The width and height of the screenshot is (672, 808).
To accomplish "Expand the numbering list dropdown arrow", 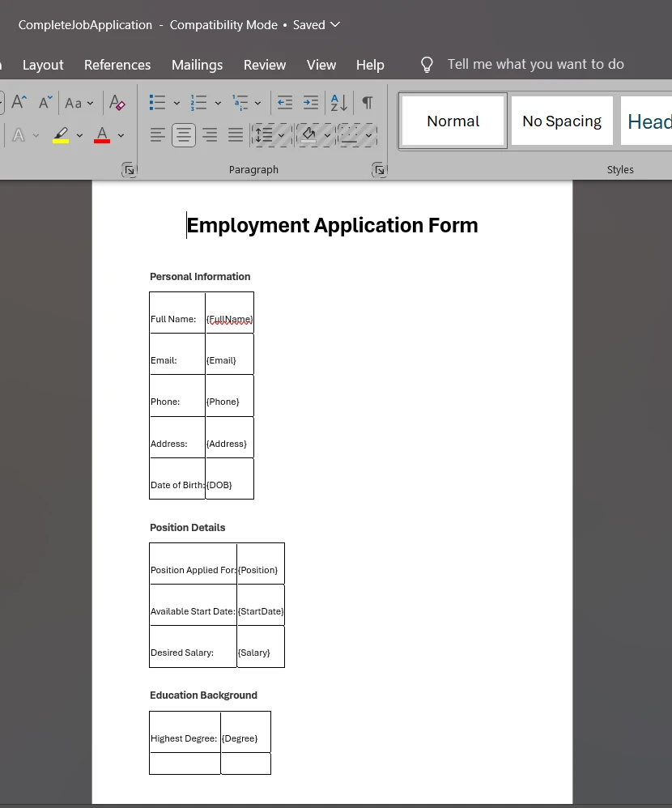I will [218, 103].
